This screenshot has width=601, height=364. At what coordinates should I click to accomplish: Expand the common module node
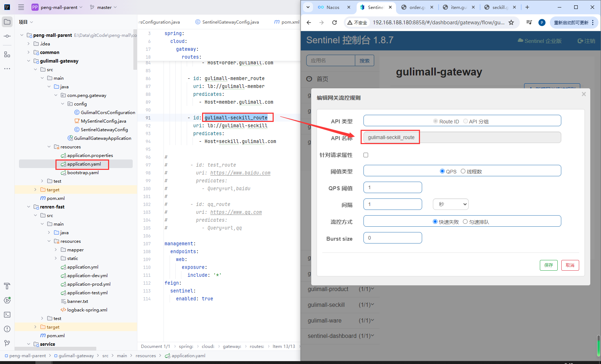[29, 52]
